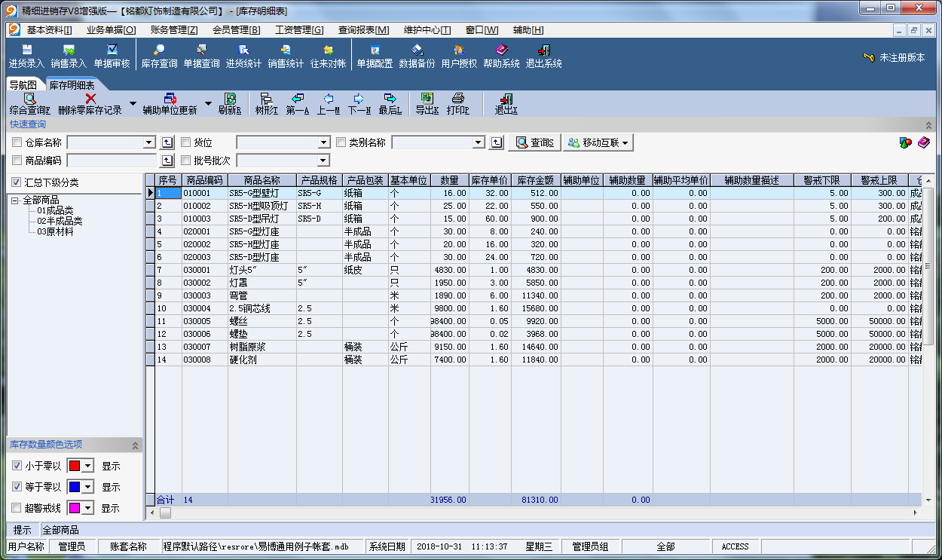Collapse the 全部商品 tree node
Screen dimensions: 942x560
tap(14, 200)
